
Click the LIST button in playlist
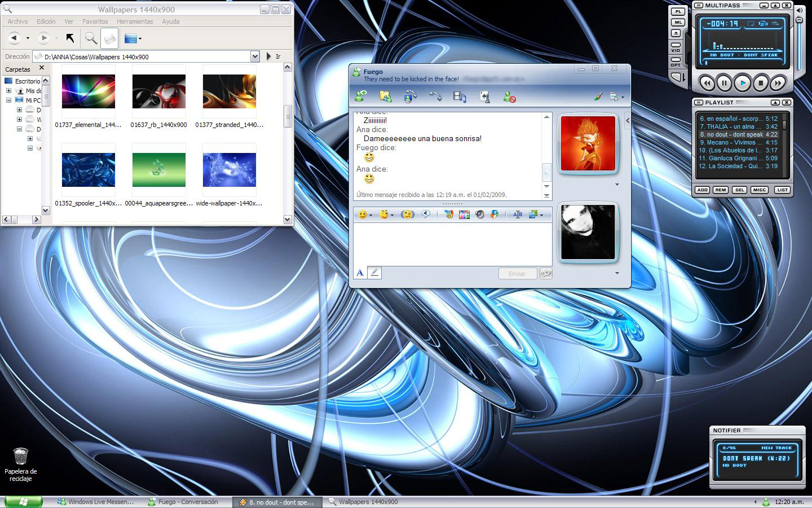(x=782, y=190)
